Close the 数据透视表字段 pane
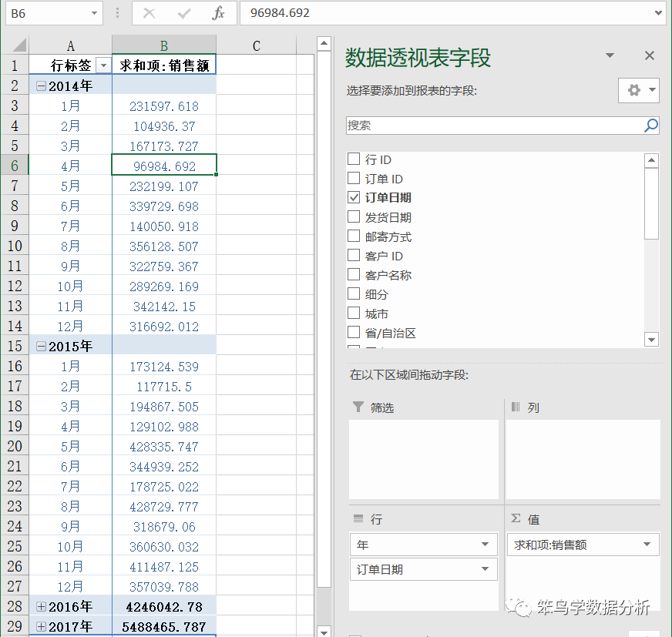The width and height of the screenshot is (672, 637). (x=650, y=55)
